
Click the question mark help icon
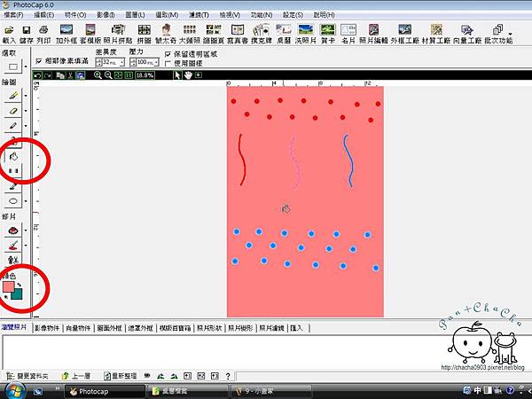(228, 376)
